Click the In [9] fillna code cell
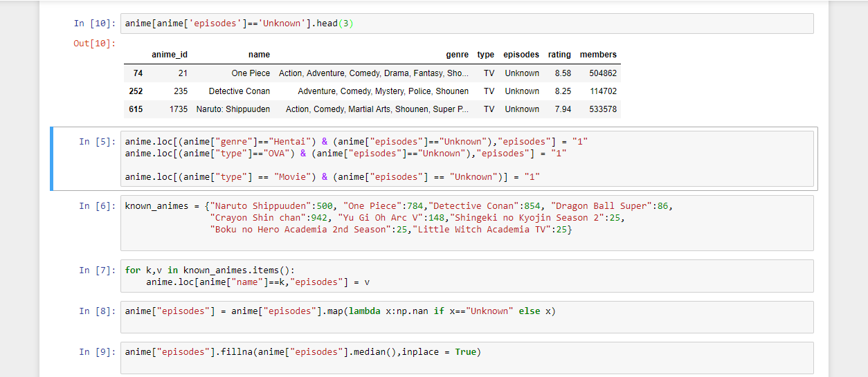 point(467,358)
